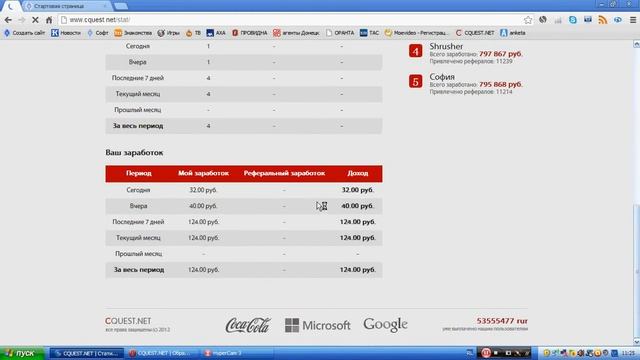
Task: Click 'За весь период' in the earnings table
Action: click(139, 269)
